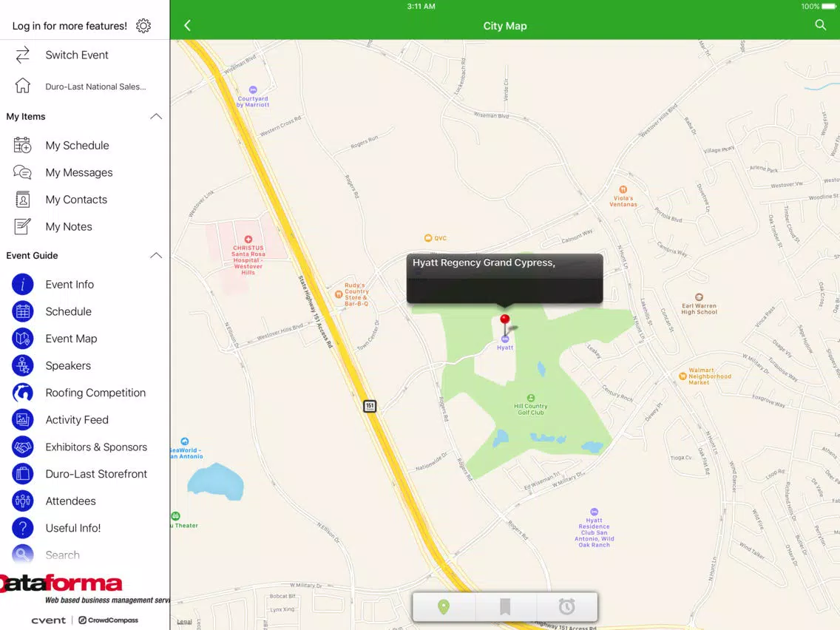Tap CHRISTUS Santa Rosa Hospital map marker
The height and width of the screenshot is (630, 840).
(248, 256)
